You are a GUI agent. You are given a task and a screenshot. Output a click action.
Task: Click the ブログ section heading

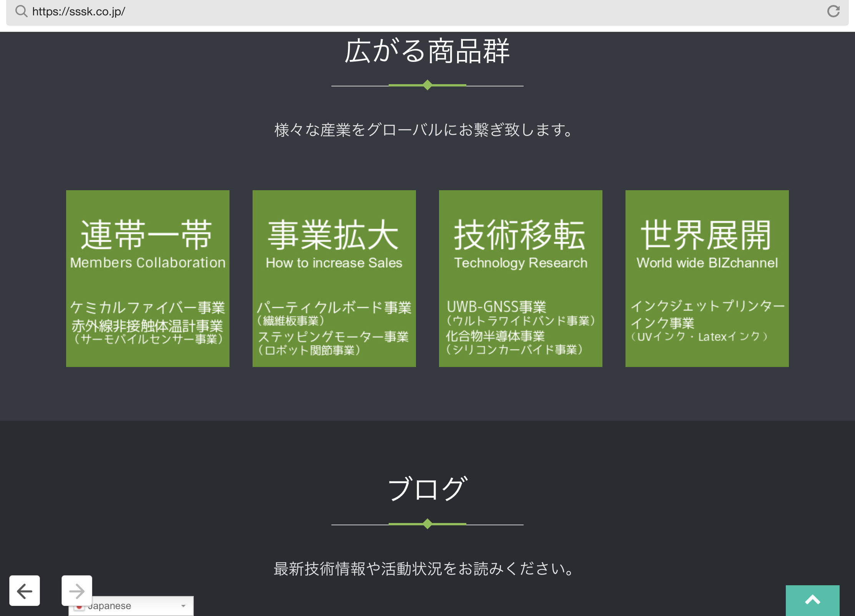(427, 488)
